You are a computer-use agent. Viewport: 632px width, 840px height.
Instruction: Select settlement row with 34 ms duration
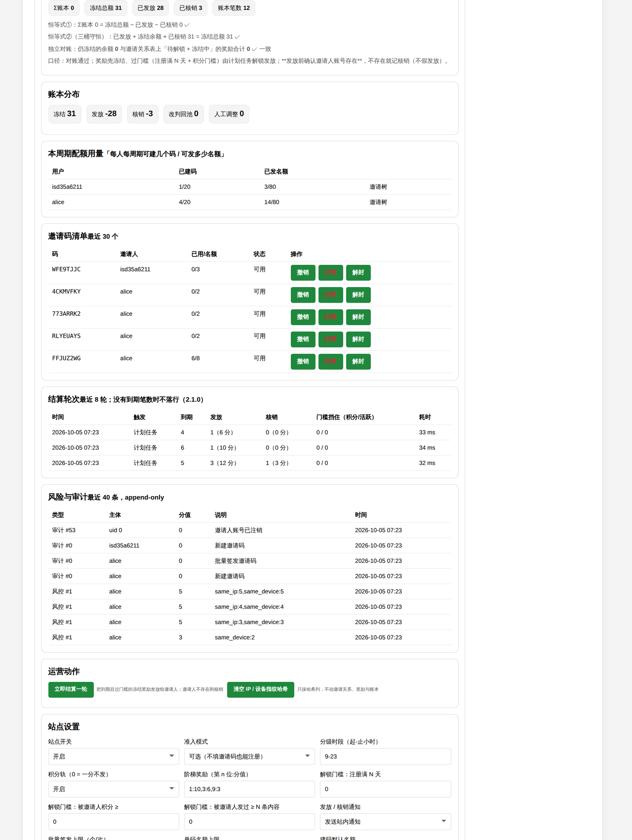pyautogui.click(x=249, y=448)
